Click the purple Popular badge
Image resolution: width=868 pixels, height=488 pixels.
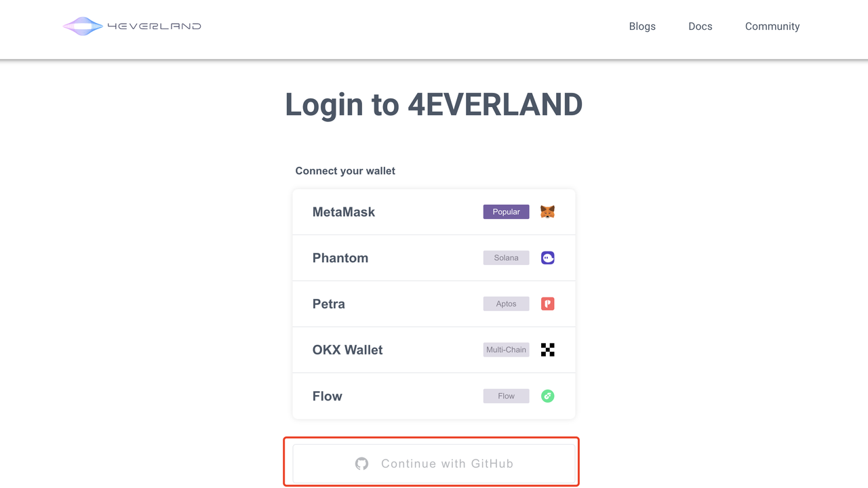tap(506, 212)
